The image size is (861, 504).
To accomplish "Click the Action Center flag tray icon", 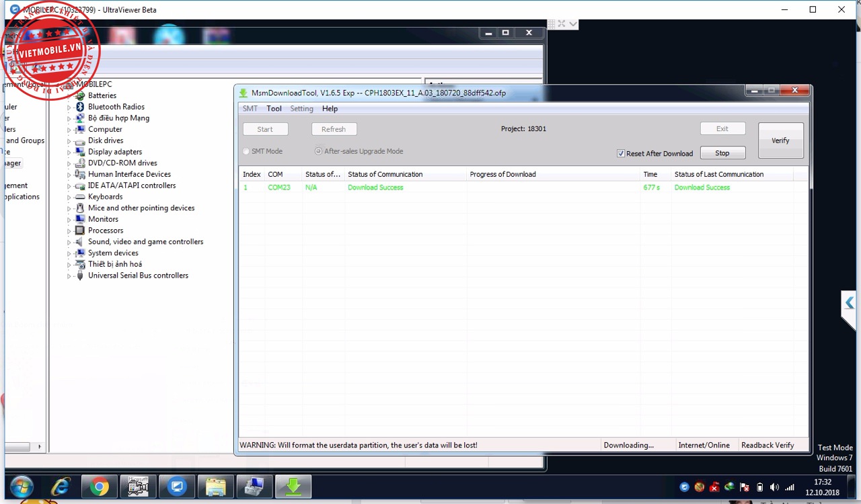I will 745,487.
